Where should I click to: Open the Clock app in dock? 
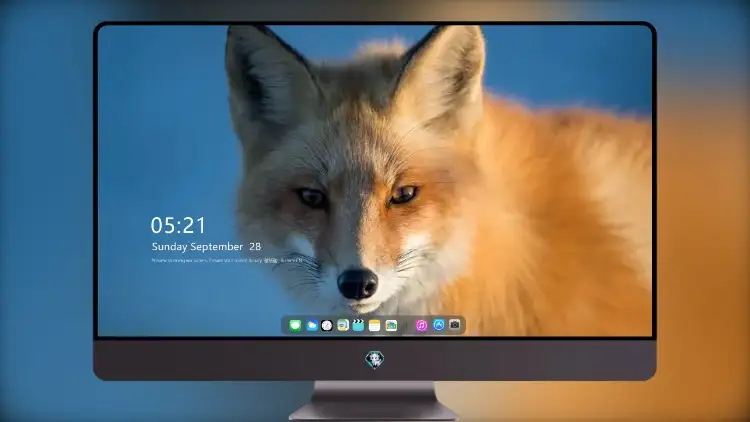327,326
